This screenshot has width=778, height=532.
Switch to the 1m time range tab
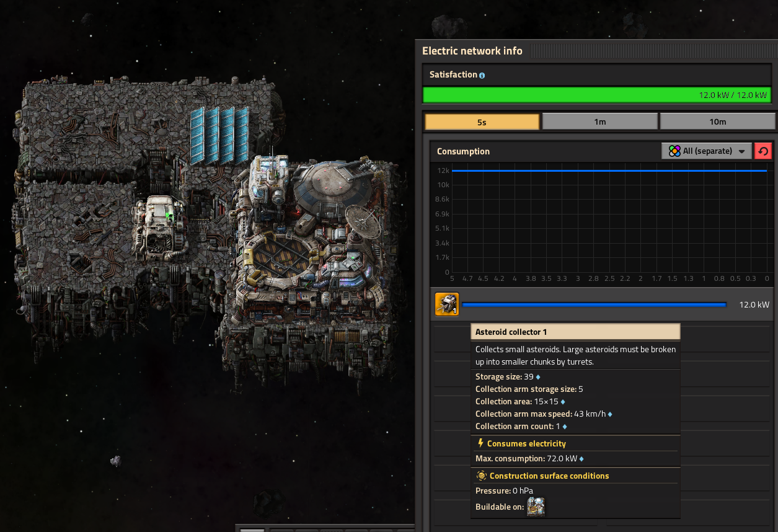[x=599, y=122]
